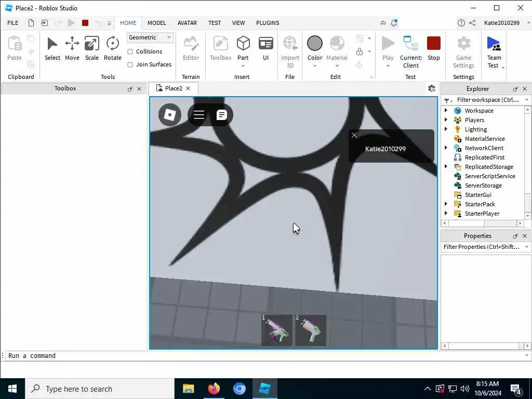Click Import 3D file button
Screen dimensions: 532x399
click(x=290, y=52)
